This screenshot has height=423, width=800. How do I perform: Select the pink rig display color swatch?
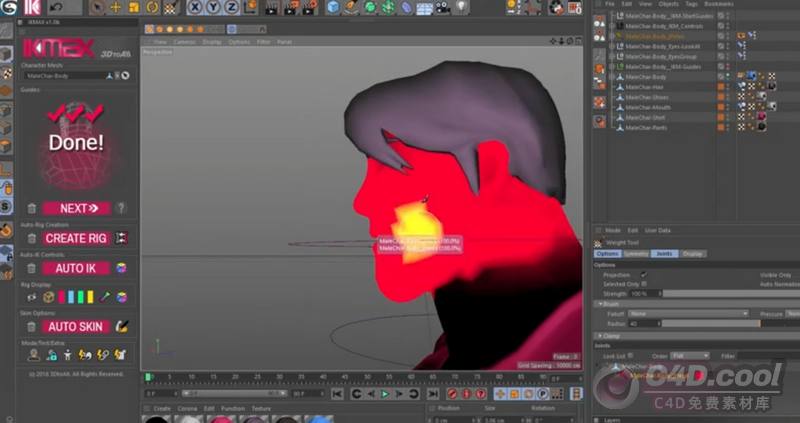click(x=62, y=297)
